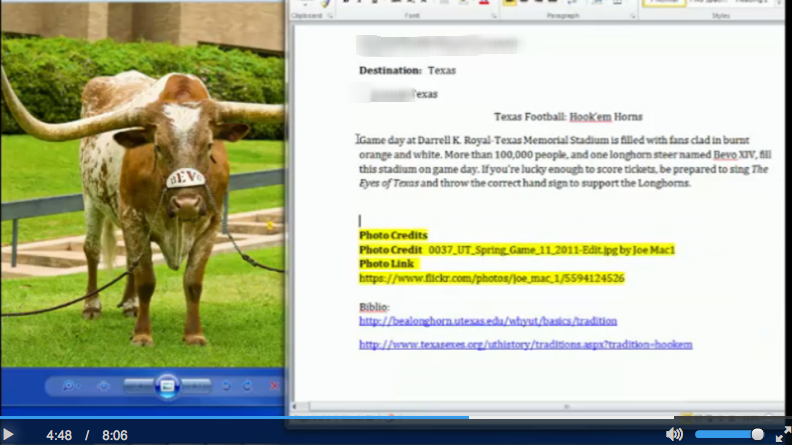This screenshot has width=792, height=445.
Task: Go to the next photo in Photo Viewer
Action: click(196, 386)
